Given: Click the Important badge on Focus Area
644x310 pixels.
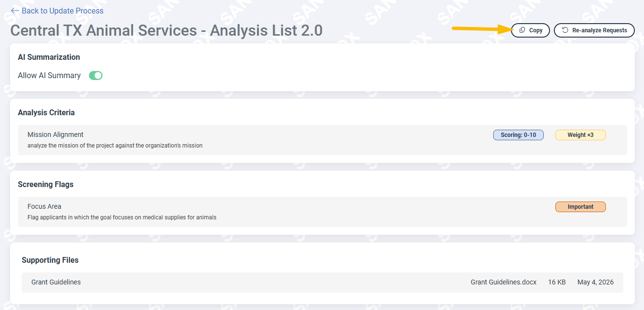Looking at the screenshot, I should (580, 207).
